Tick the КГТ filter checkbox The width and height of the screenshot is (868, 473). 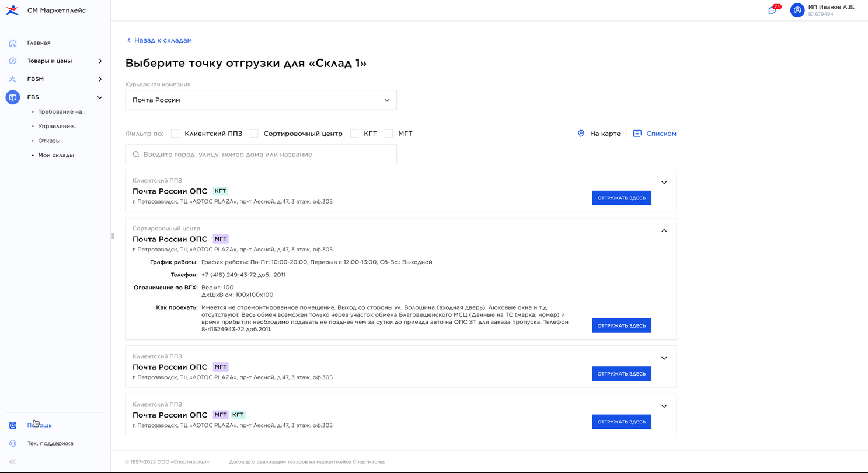pos(354,134)
